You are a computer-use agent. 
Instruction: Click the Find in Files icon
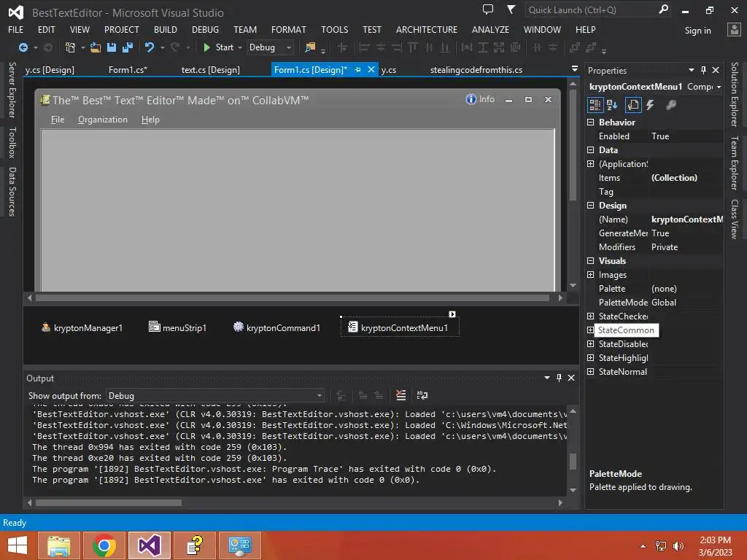click(310, 47)
